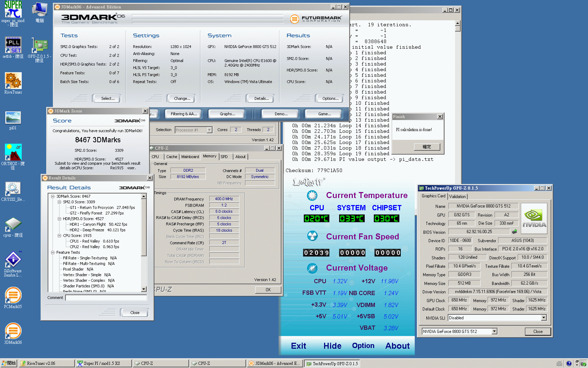Image resolution: width=588 pixels, height=368 pixels.
Task: Click Exit in the temperature monitor
Action: point(299,346)
